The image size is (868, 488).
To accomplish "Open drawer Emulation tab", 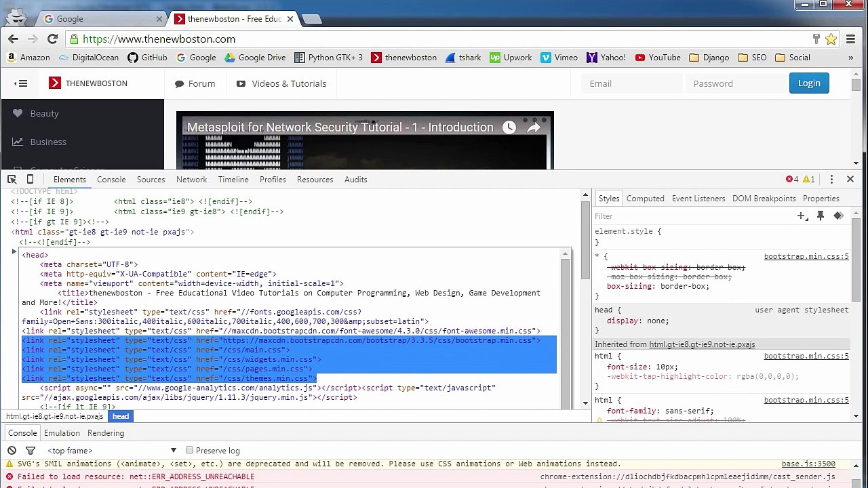I will point(62,433).
